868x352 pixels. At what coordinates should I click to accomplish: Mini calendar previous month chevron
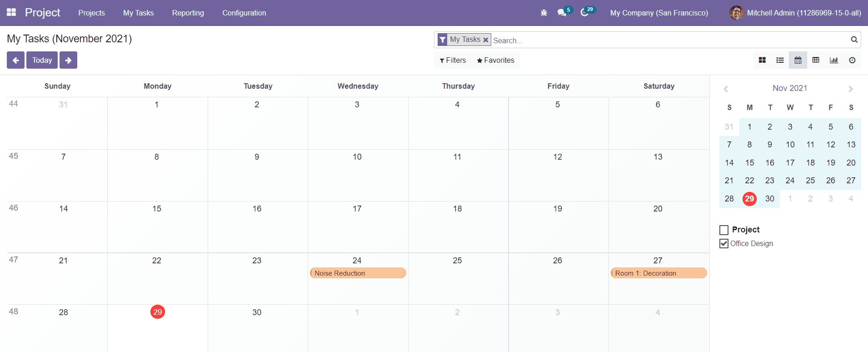pos(726,89)
